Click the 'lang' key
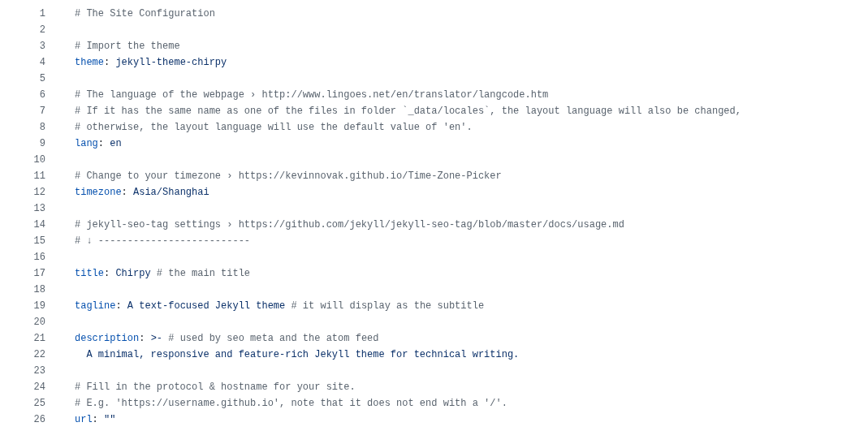 (86, 144)
